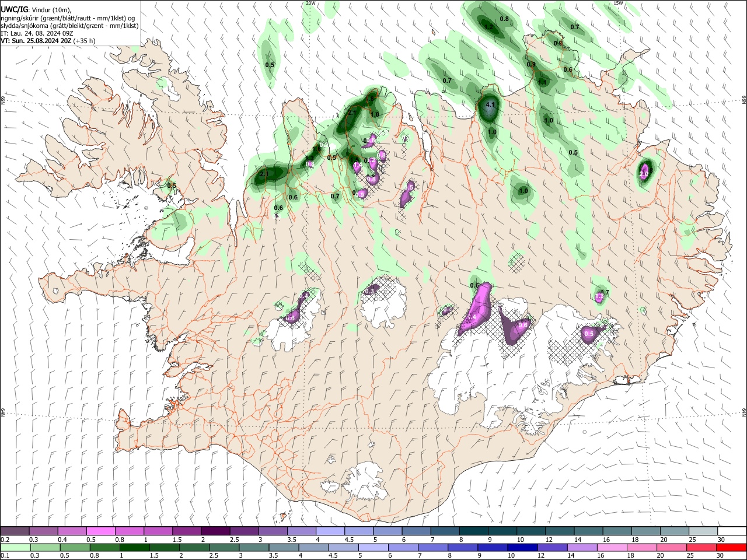Pick the darkest green rain swatch 1–1.5

coord(135,547)
